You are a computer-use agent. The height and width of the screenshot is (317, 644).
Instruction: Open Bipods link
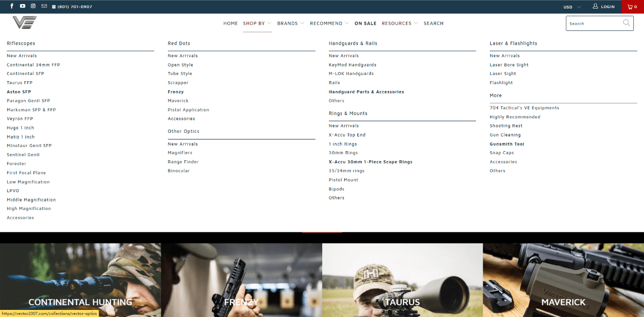pyautogui.click(x=336, y=189)
